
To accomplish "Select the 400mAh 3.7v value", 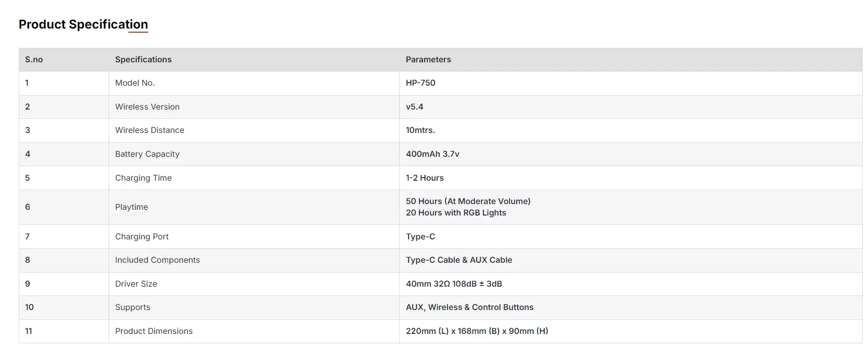I will [432, 154].
